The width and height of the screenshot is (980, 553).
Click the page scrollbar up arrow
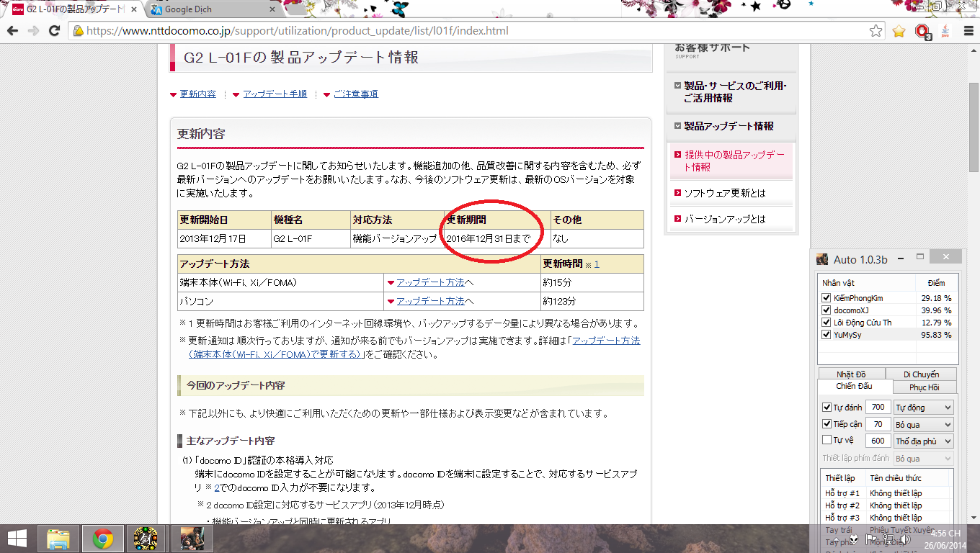(x=974, y=50)
